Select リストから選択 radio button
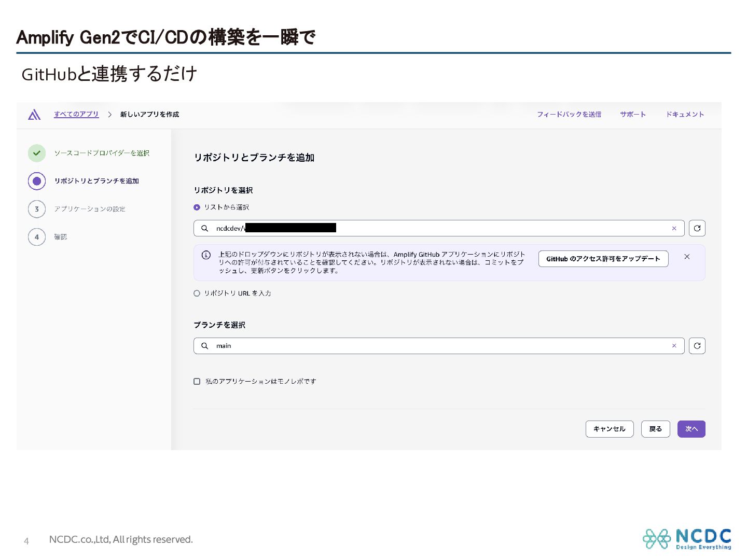This screenshot has height=560, width=747. (x=197, y=207)
